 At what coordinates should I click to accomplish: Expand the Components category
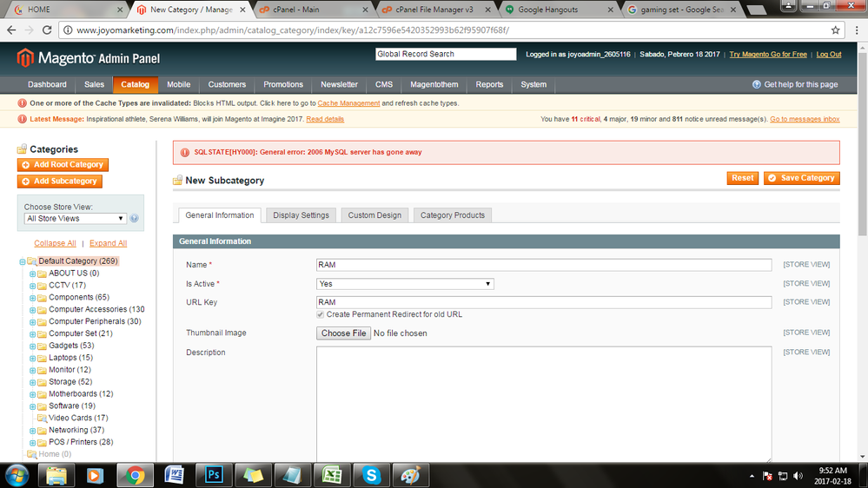[33, 298]
